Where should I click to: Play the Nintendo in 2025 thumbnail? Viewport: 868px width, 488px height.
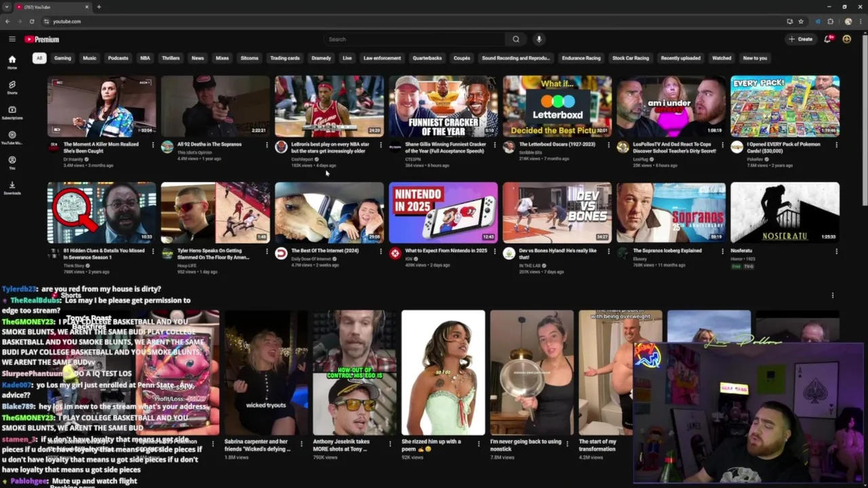pyautogui.click(x=443, y=212)
